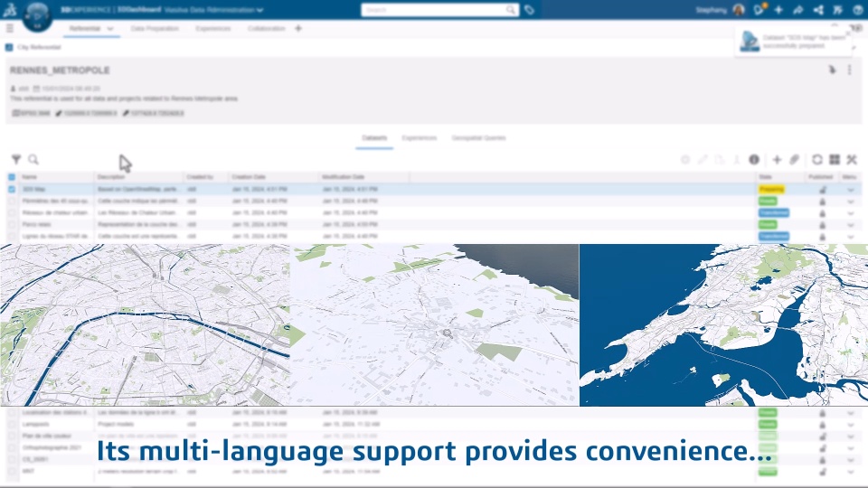This screenshot has height=488, width=868.
Task: Toggle published lock on second dataset row
Action: coord(823,201)
